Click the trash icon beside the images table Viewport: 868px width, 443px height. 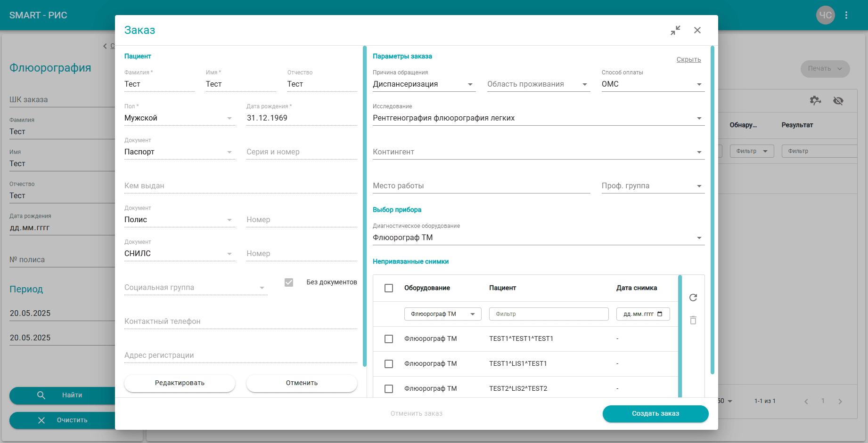click(693, 320)
